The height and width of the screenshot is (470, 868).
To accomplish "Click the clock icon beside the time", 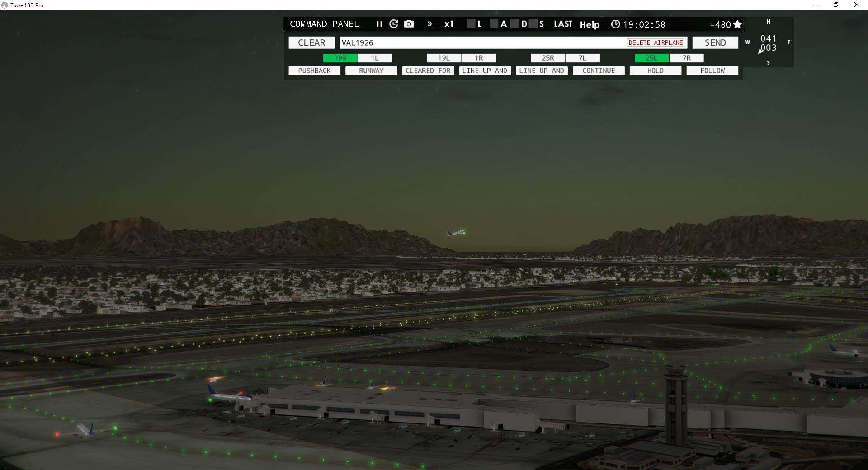I will click(616, 24).
